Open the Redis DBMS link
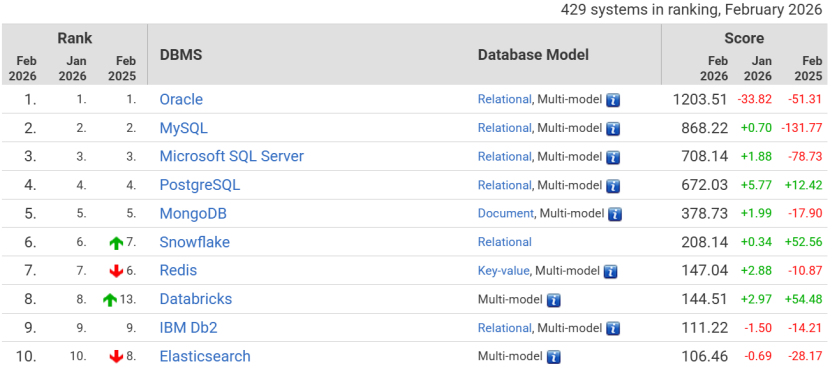 tap(178, 271)
